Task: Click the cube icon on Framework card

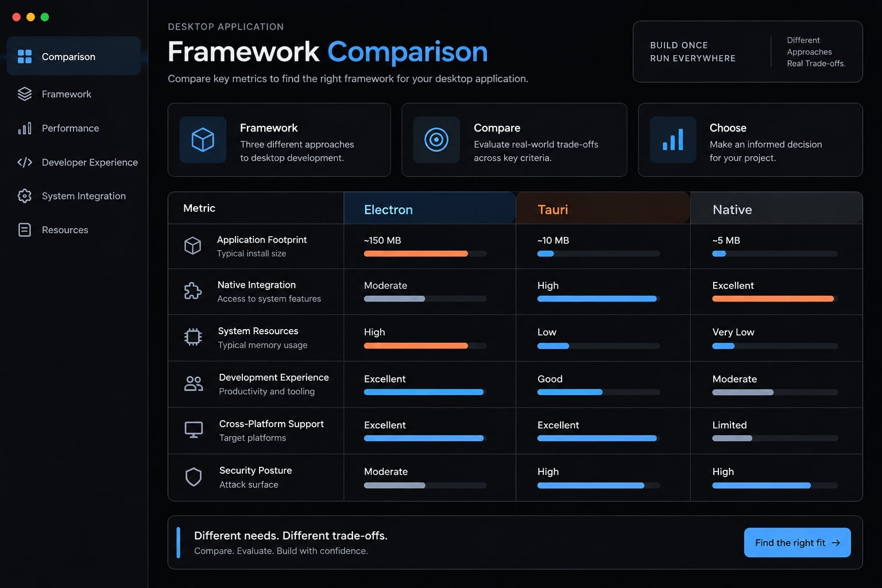Action: coord(203,140)
